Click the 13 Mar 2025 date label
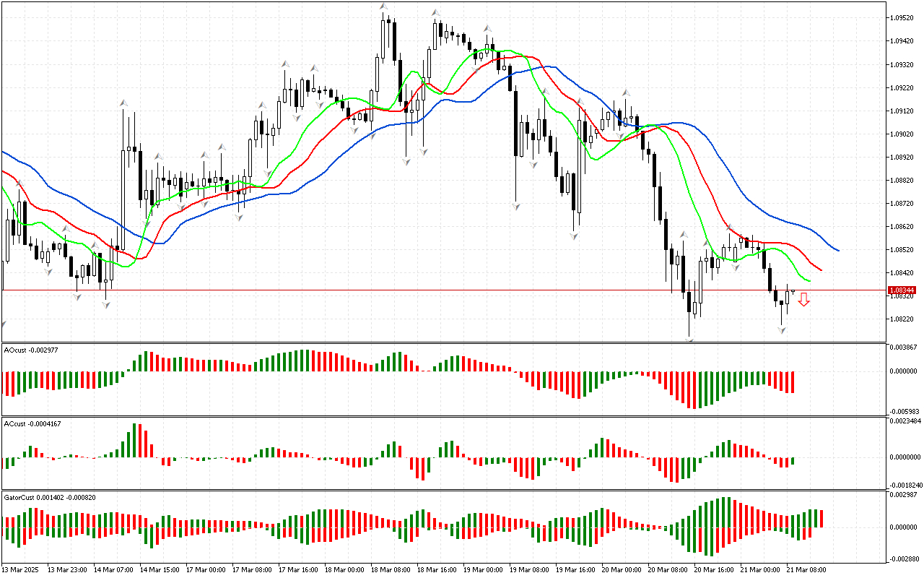Viewport: 924px width, 578px height. coord(20,569)
